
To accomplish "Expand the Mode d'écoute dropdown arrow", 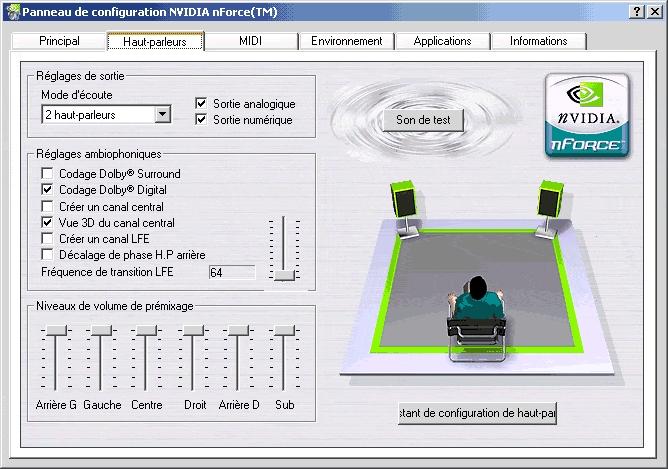I will [x=162, y=114].
